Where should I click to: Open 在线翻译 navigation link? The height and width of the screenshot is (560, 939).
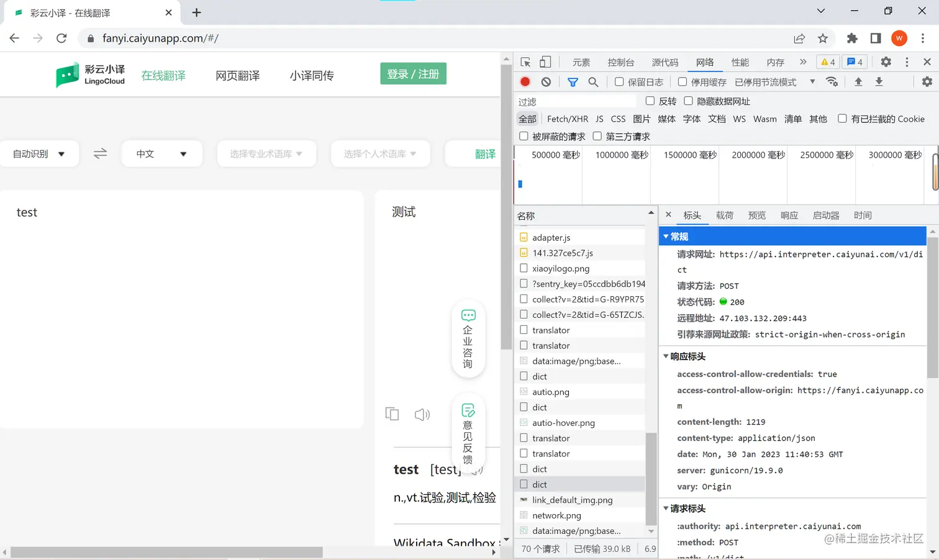pos(163,76)
